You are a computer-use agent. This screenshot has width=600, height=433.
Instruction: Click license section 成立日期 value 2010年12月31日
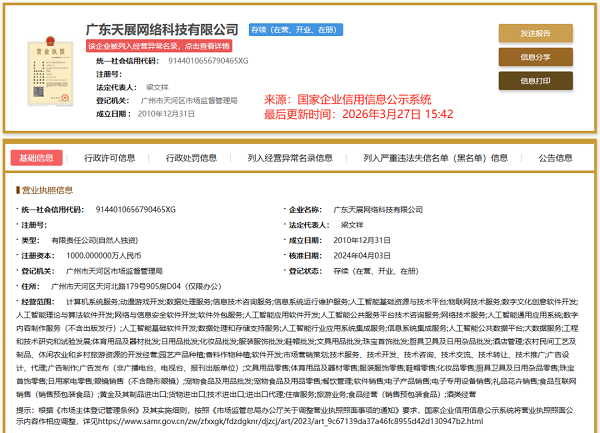coord(362,240)
